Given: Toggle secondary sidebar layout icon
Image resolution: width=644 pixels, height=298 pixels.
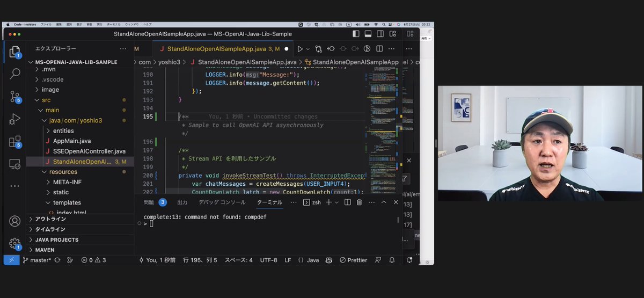Looking at the screenshot, I should coord(380,34).
